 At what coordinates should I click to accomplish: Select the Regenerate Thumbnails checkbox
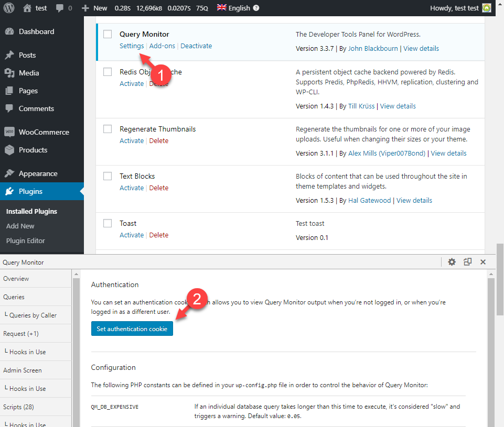(x=108, y=129)
